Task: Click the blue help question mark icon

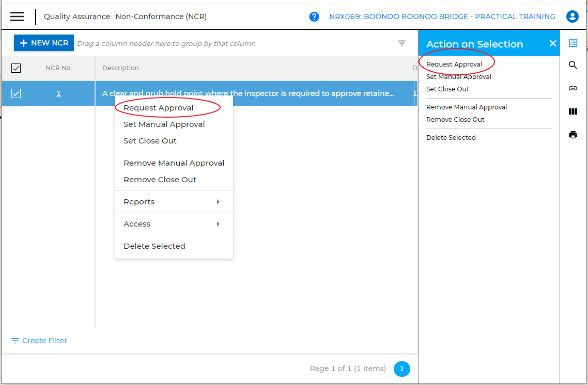Action: (x=314, y=17)
